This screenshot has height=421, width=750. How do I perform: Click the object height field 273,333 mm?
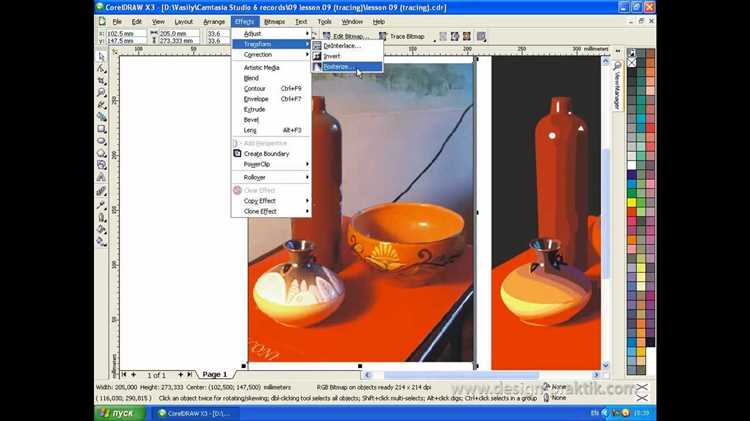click(178, 41)
